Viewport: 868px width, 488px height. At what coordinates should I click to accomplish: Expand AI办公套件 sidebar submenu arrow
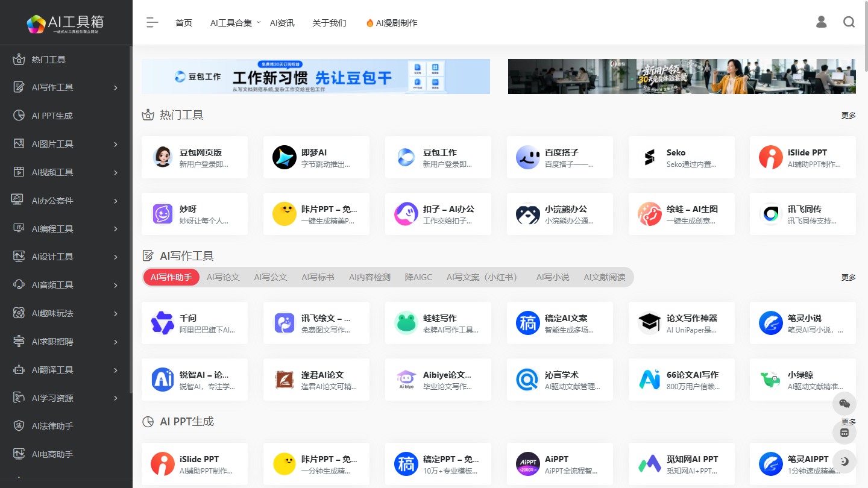click(116, 201)
